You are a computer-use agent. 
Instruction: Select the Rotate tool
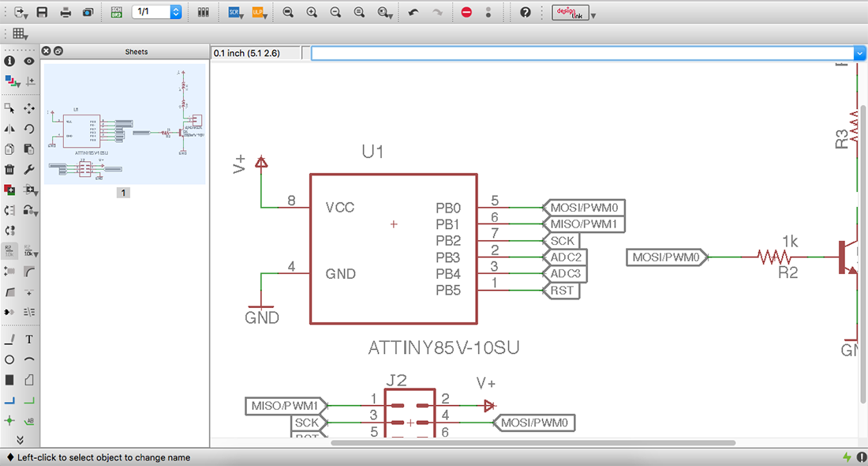tap(29, 129)
